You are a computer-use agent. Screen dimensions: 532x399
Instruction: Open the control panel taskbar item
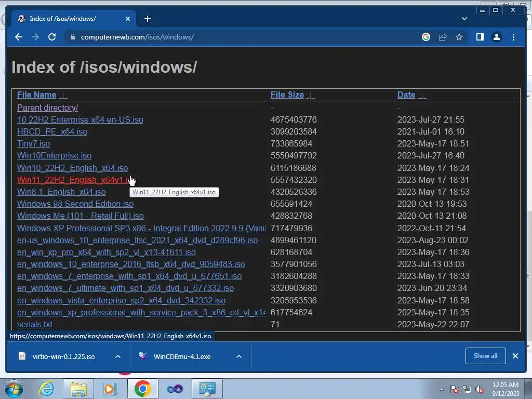(x=207, y=389)
